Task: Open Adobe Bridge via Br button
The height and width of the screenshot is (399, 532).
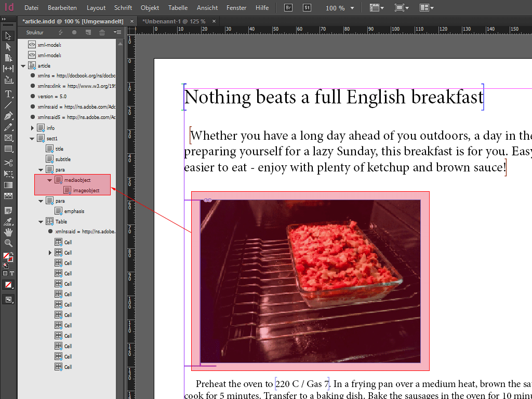Action: 288,7
